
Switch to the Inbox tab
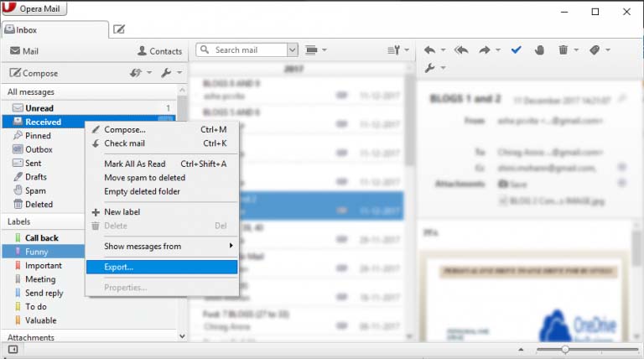coord(55,30)
